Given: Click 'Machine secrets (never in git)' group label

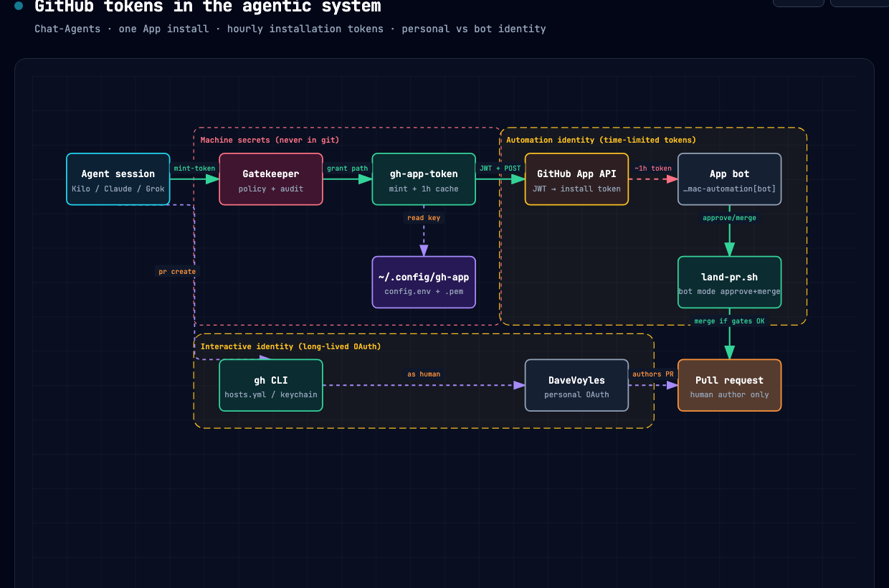Looking at the screenshot, I should (270, 140).
